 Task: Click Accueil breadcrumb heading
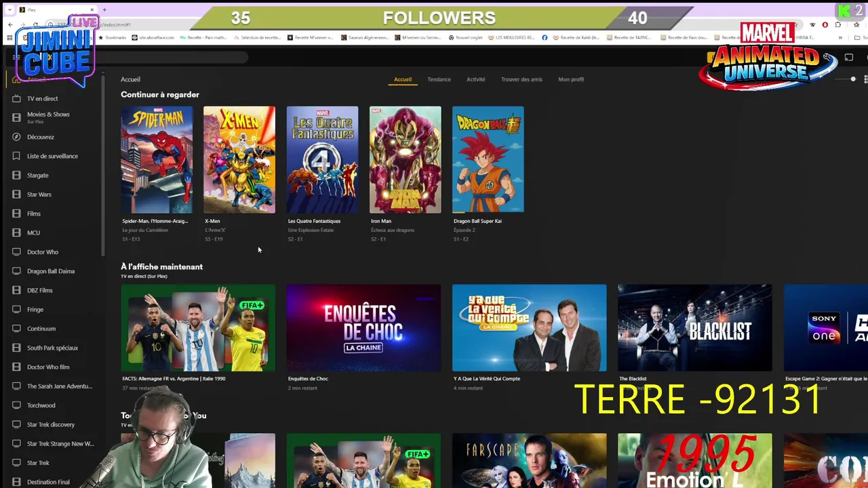(130, 79)
